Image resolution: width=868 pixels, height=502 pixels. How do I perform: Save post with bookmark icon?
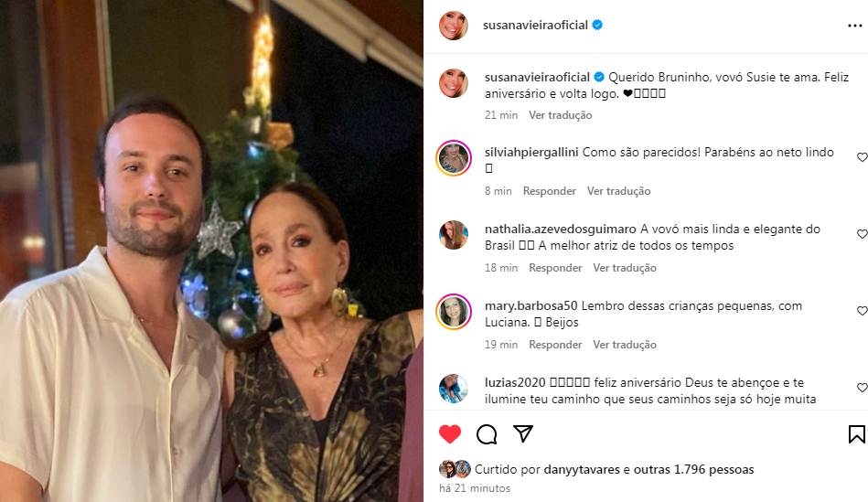coord(856,433)
